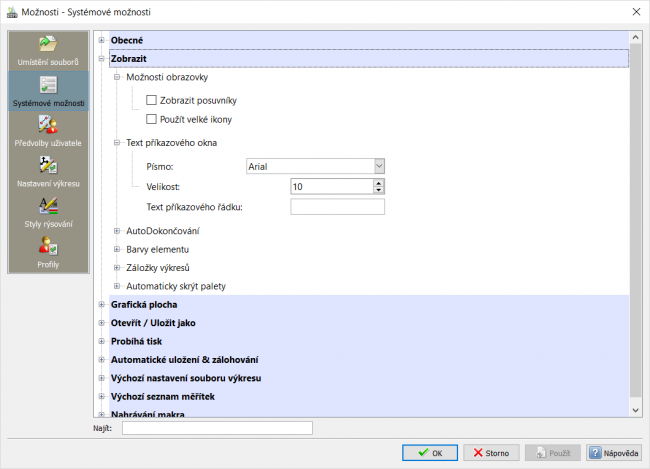Open the Písmo font dropdown
The image size is (650, 469).
point(379,166)
